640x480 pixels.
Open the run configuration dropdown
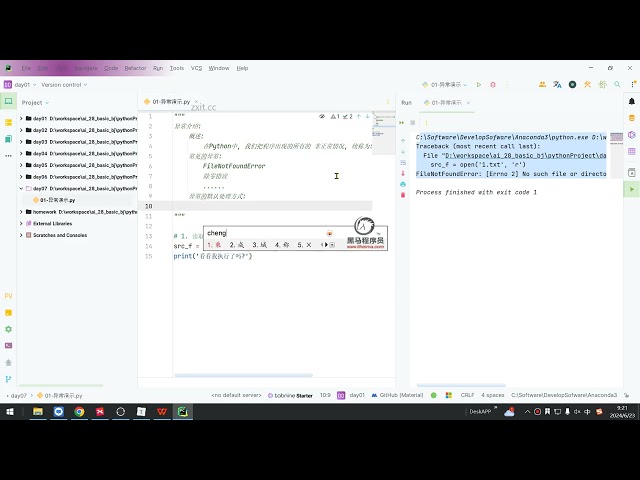click(x=445, y=84)
